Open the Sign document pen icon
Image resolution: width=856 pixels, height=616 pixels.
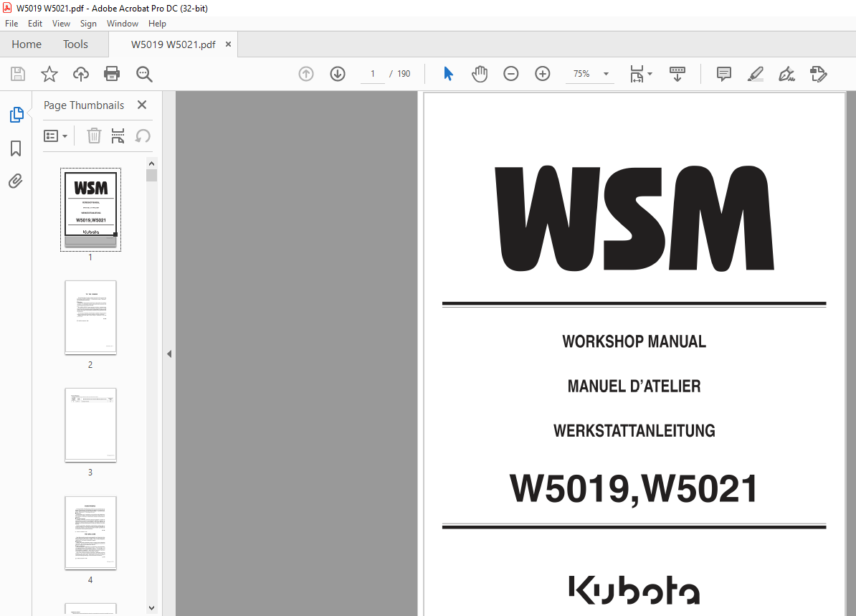[x=786, y=74]
